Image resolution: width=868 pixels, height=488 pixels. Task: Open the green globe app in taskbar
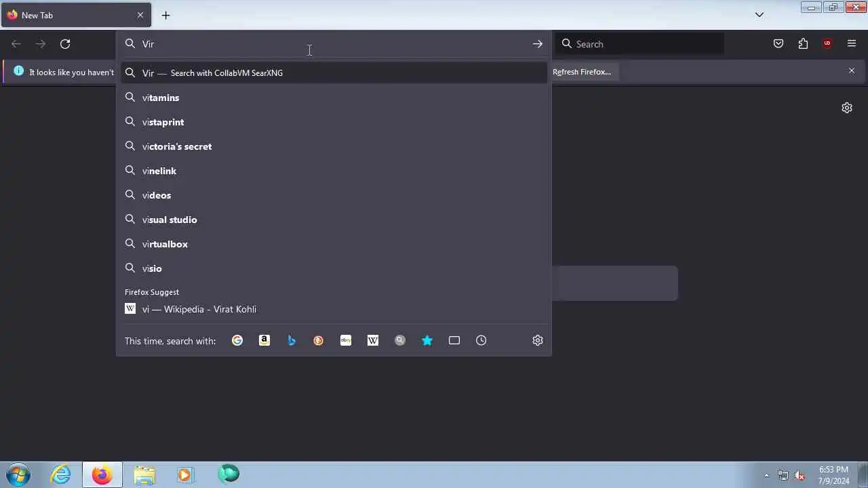coord(229,474)
